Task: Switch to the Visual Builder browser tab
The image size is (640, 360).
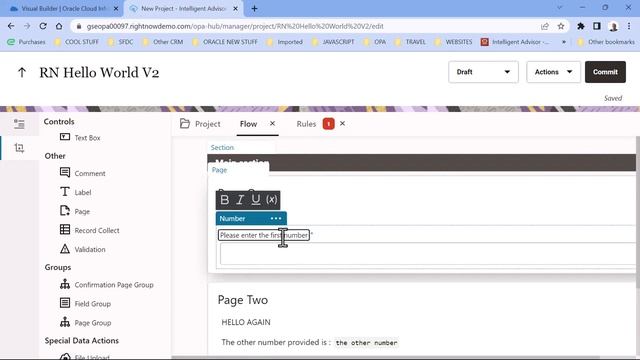Action: 63,9
